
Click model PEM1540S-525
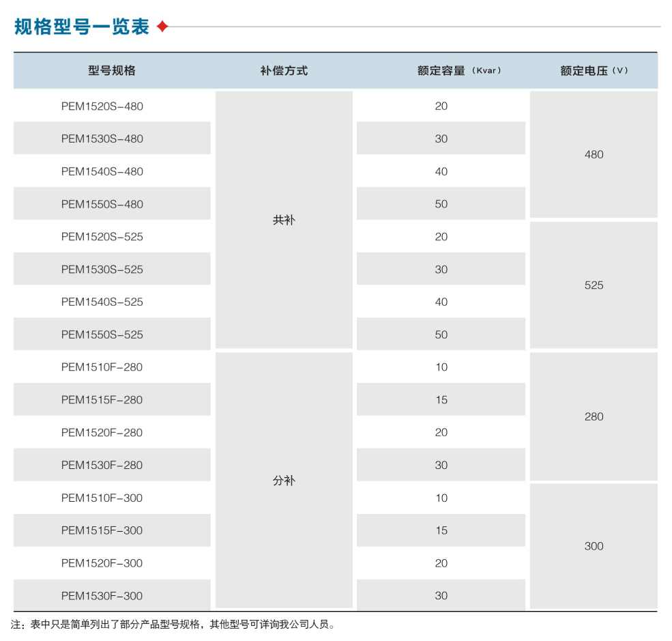(x=102, y=302)
